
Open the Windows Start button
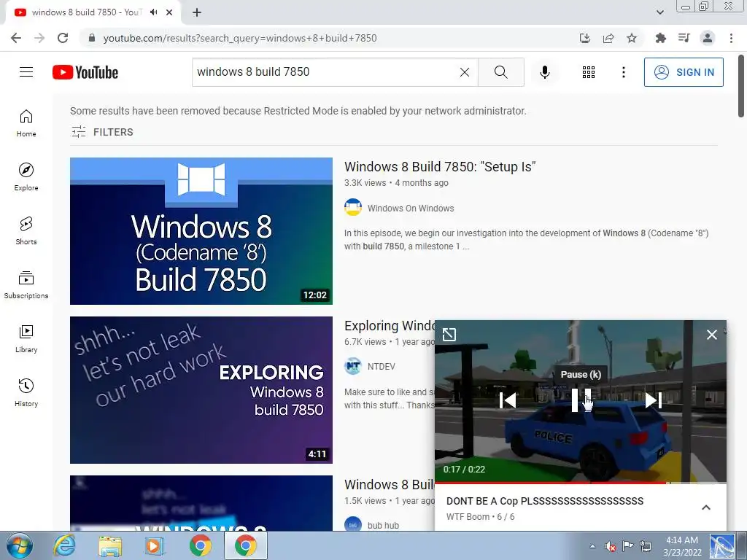(19, 545)
